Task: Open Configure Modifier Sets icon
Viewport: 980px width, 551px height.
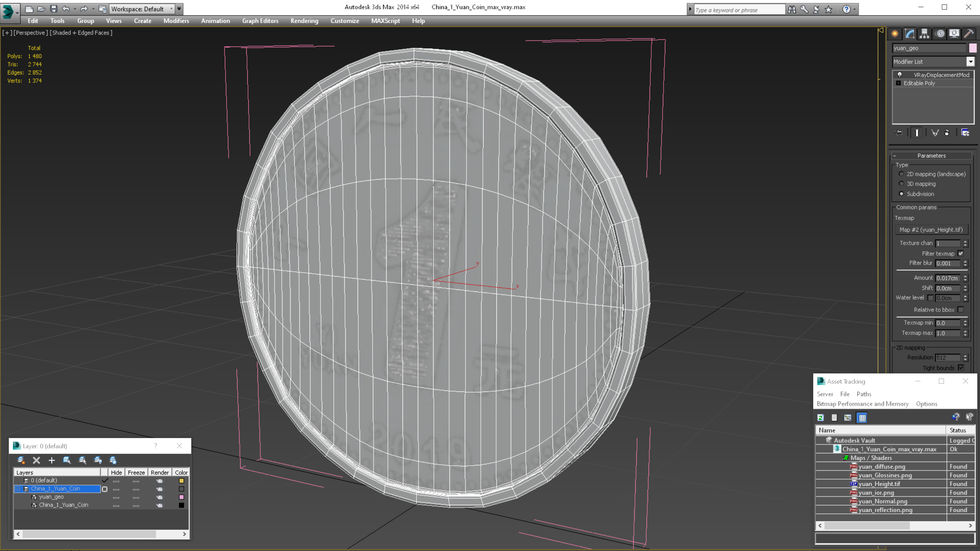Action: tap(965, 132)
